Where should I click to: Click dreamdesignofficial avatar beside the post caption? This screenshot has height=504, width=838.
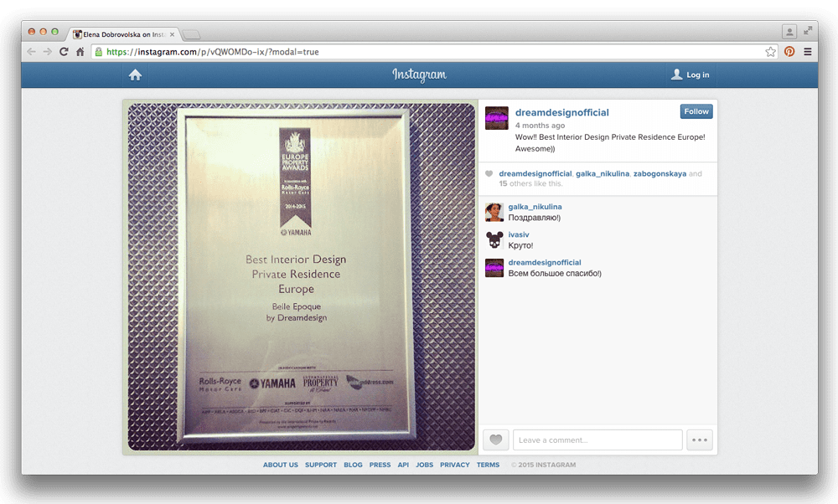pos(496,118)
